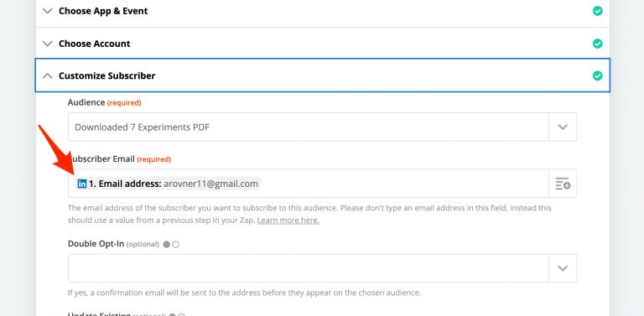The width and height of the screenshot is (644, 316).
Task: Open the Double Opt-In dropdown arrow
Action: pyautogui.click(x=563, y=268)
